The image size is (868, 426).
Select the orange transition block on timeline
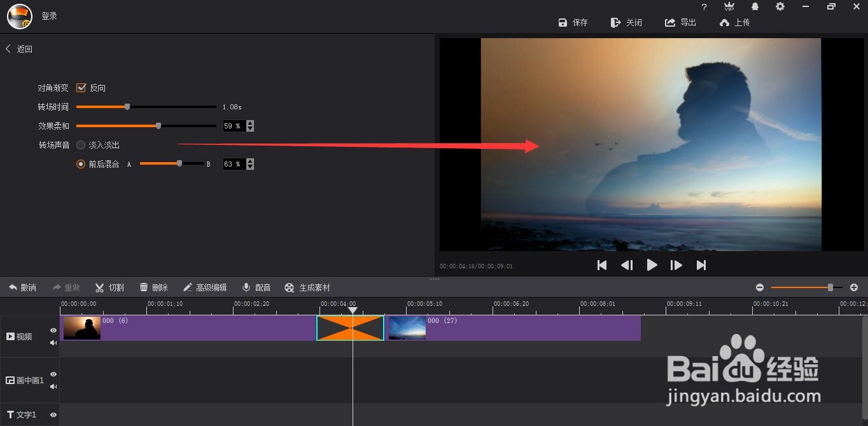(x=351, y=328)
